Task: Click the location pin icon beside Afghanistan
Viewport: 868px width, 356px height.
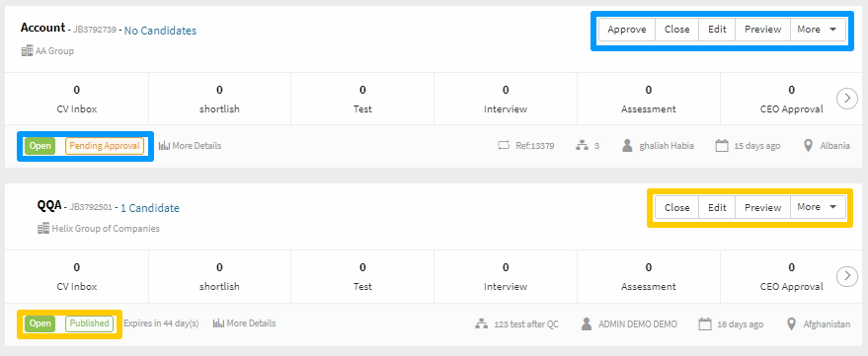Action: 791,323
